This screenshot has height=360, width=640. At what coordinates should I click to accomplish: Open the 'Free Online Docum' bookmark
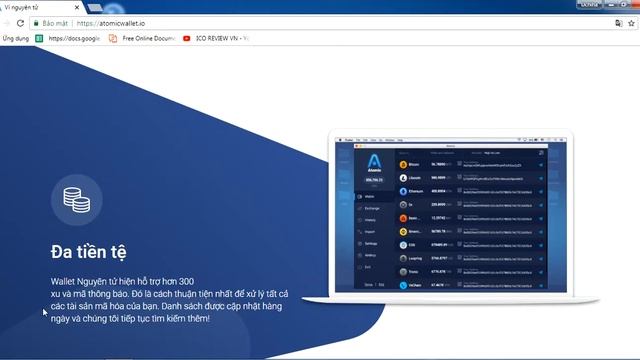(x=142, y=38)
